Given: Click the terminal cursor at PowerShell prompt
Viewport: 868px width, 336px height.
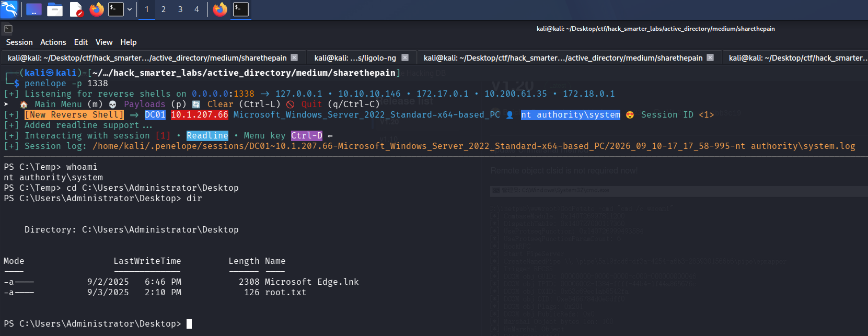Looking at the screenshot, I should (x=189, y=324).
